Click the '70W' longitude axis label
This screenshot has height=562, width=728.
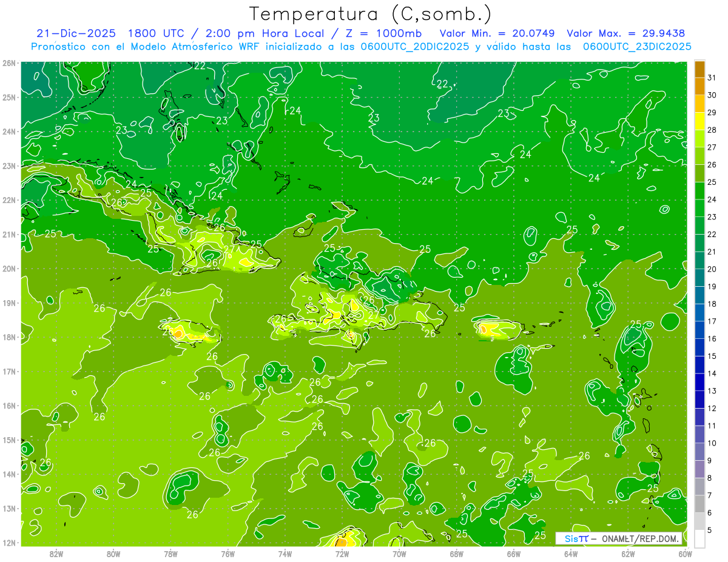pyautogui.click(x=399, y=554)
